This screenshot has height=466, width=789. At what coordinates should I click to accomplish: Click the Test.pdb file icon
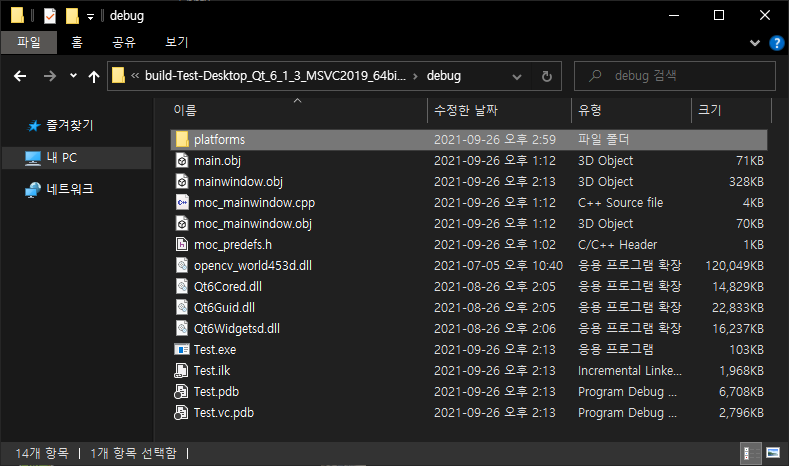(181, 392)
